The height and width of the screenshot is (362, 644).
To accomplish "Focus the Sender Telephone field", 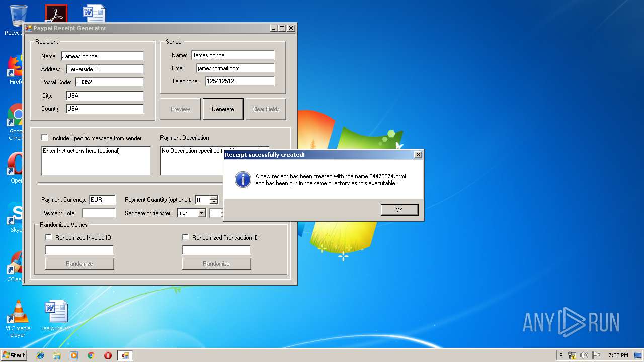I will (240, 81).
